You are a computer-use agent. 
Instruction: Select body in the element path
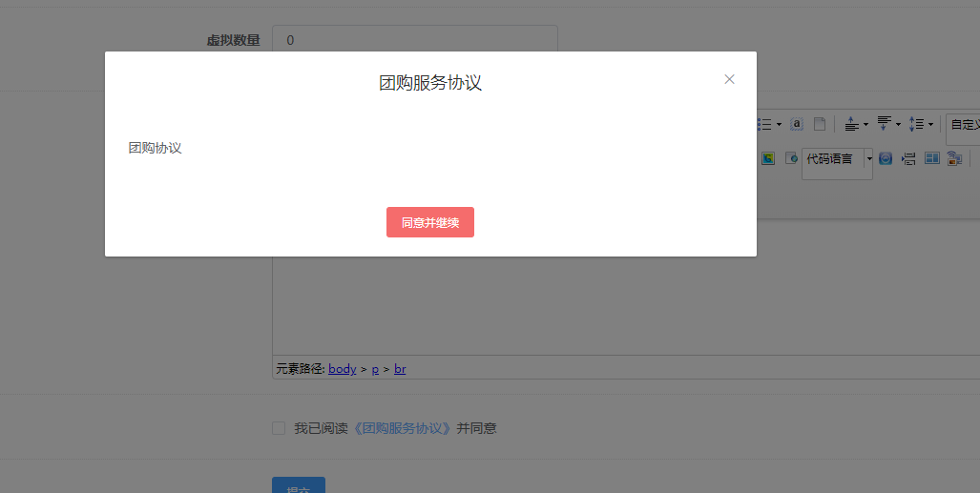point(342,369)
